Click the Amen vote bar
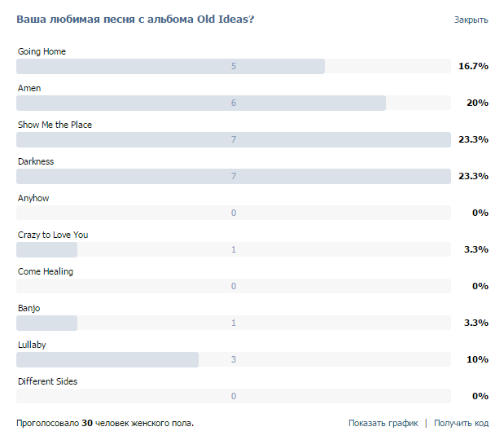The image size is (504, 440). click(234, 103)
